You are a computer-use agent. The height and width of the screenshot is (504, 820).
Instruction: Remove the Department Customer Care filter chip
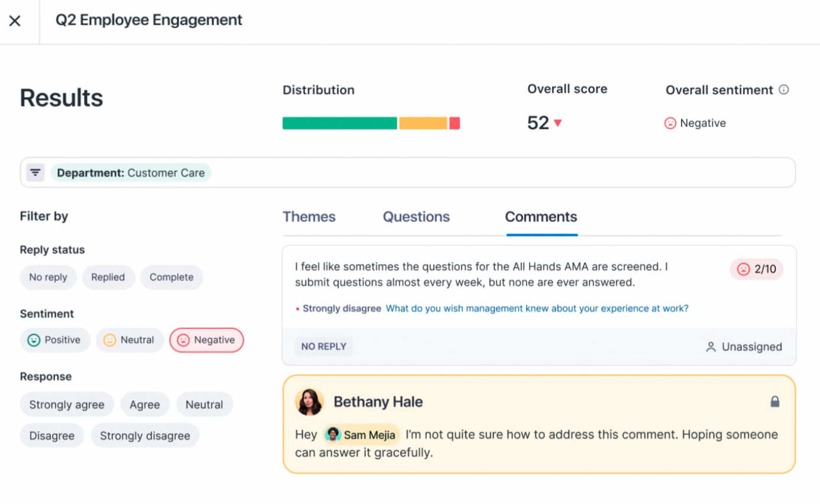point(131,172)
